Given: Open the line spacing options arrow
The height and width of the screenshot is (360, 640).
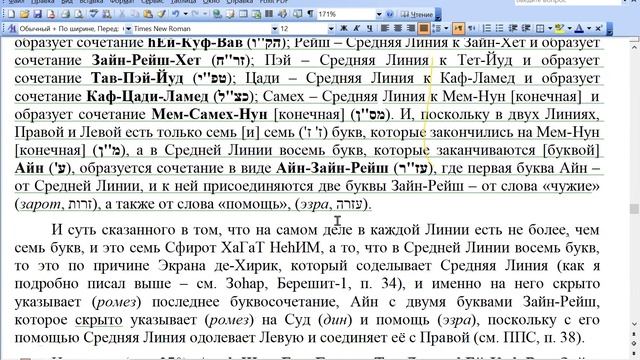Looking at the screenshot, I should [x=446, y=28].
